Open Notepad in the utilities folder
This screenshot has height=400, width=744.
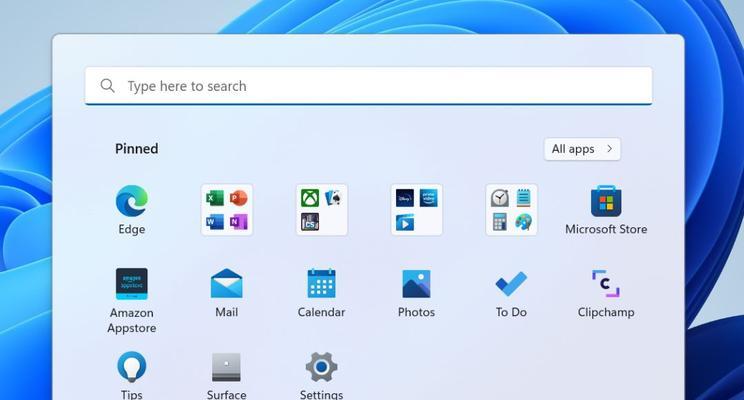[x=523, y=198]
